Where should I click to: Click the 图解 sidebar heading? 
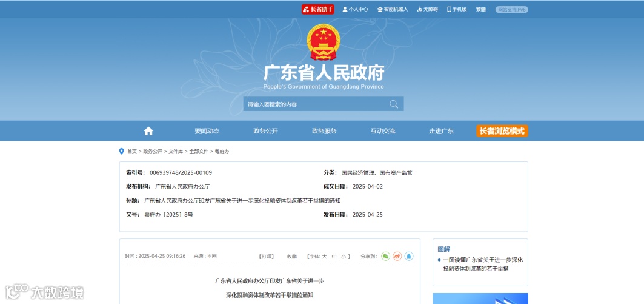444,249
